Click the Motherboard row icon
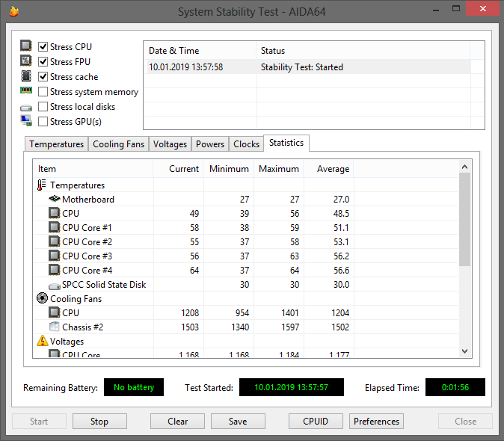 click(x=55, y=199)
